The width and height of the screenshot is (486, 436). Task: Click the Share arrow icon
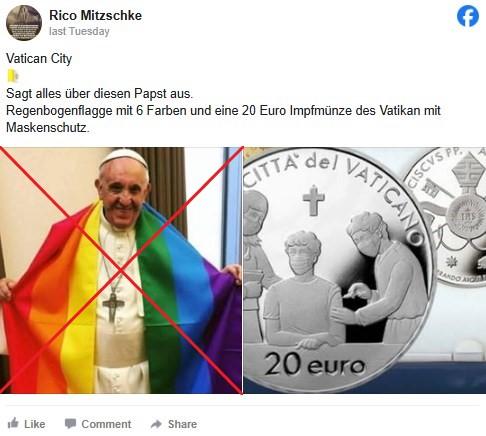[x=156, y=424]
